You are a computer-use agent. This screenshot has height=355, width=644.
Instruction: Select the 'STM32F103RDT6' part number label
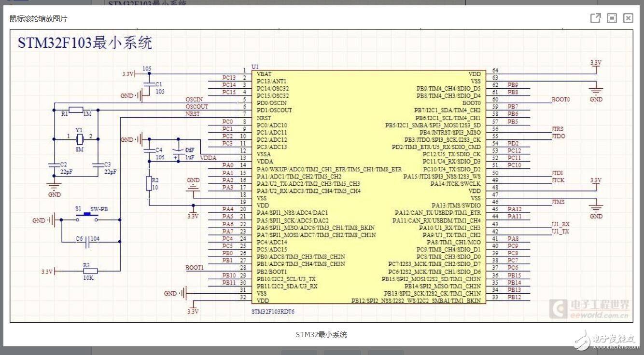[273, 312]
